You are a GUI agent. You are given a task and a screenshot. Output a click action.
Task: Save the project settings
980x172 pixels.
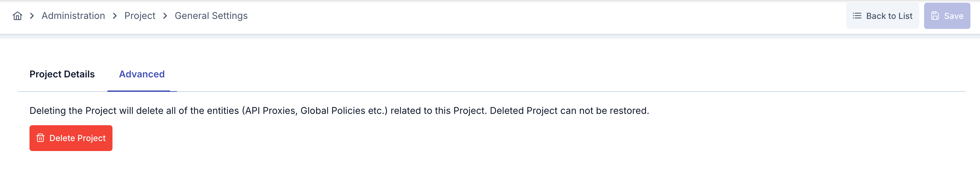946,15
